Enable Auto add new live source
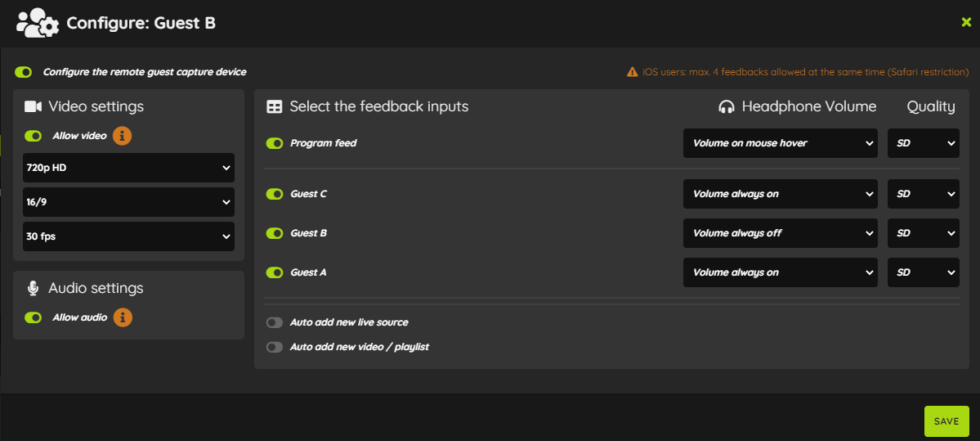980x441 pixels. tap(275, 323)
